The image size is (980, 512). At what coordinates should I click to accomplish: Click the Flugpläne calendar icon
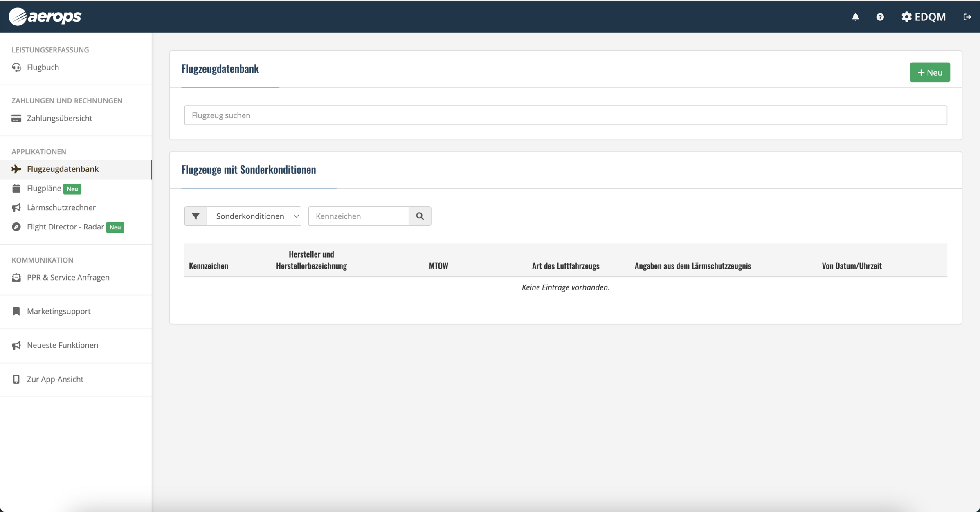point(16,189)
